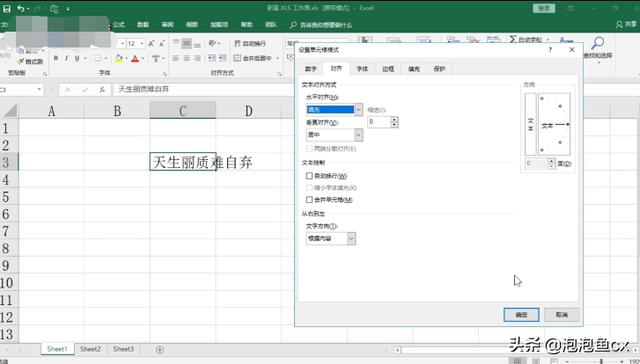Image resolution: width=640 pixels, height=364 pixels.
Task: Click the dialog help question mark
Action: click(550, 50)
